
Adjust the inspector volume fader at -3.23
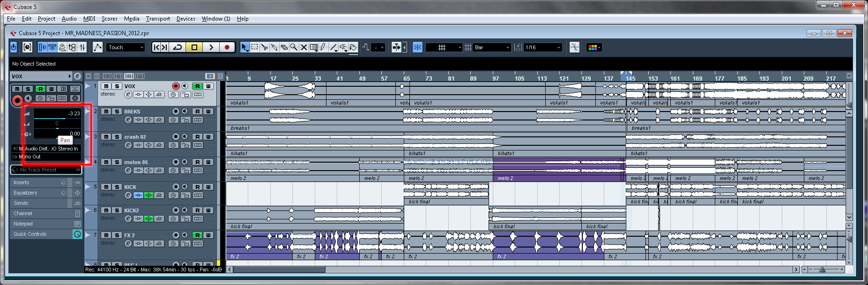(x=57, y=113)
